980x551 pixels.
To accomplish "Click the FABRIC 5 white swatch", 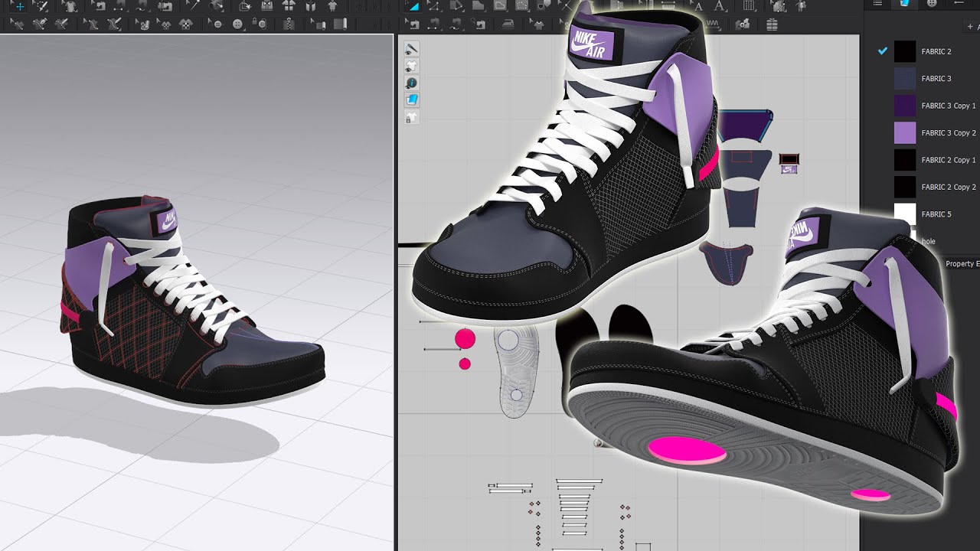I will (905, 214).
